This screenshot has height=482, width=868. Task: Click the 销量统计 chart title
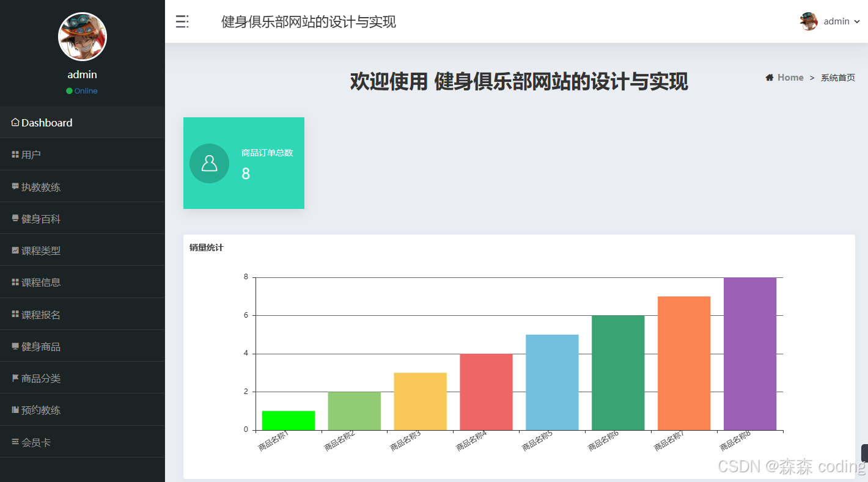pos(206,247)
